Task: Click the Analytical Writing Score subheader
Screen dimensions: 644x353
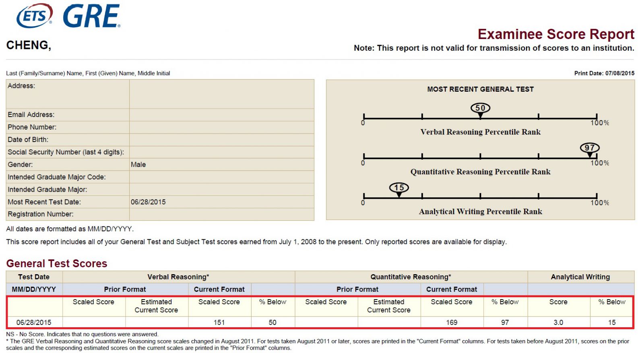Action: tap(558, 302)
